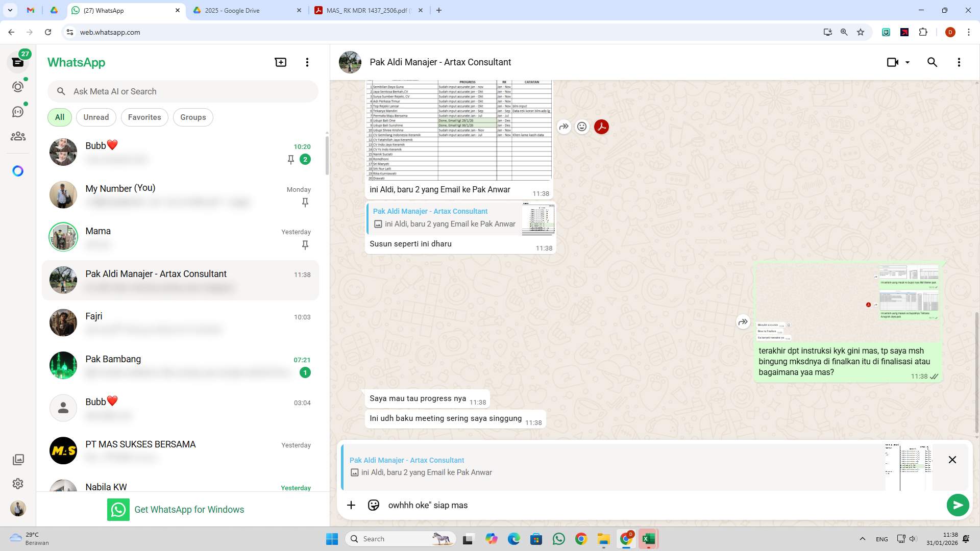Open WhatsApp Settings gear
The width and height of the screenshot is (980, 551).
[18, 484]
